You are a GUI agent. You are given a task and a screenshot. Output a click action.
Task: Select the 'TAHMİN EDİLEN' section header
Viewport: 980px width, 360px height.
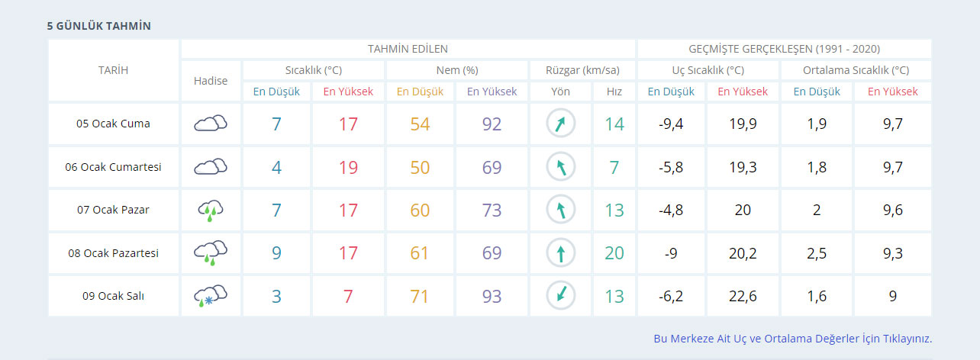coord(408,49)
